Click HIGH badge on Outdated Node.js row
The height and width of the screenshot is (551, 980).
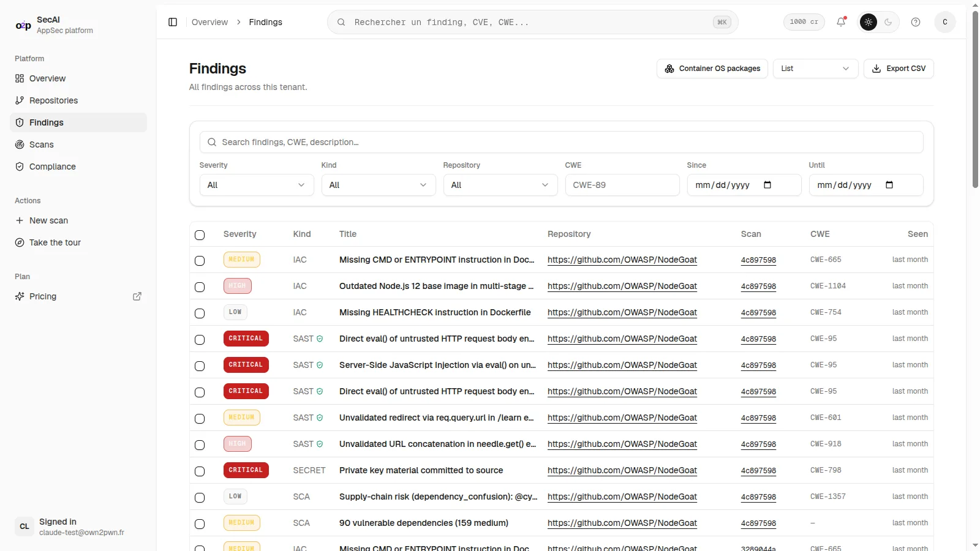pyautogui.click(x=237, y=286)
